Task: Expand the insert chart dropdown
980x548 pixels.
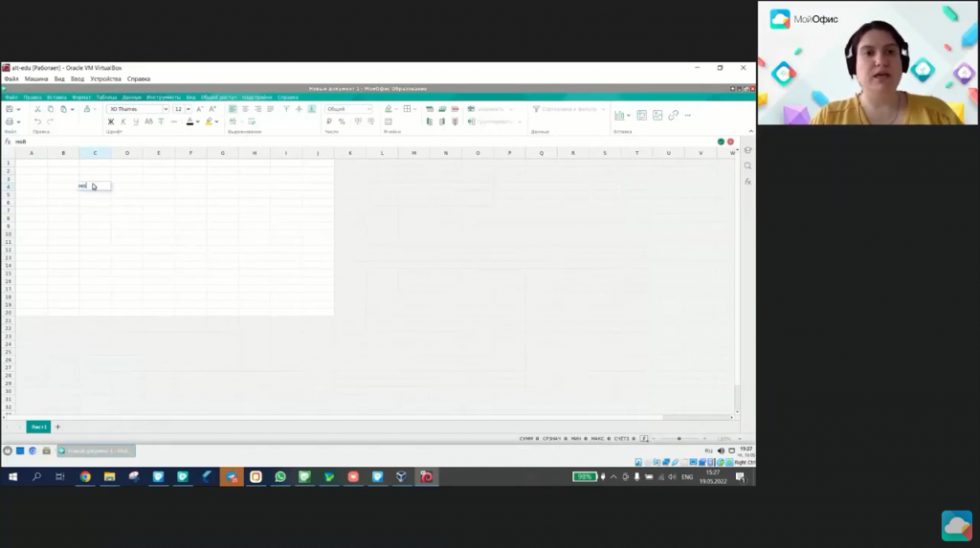Action: [x=628, y=116]
